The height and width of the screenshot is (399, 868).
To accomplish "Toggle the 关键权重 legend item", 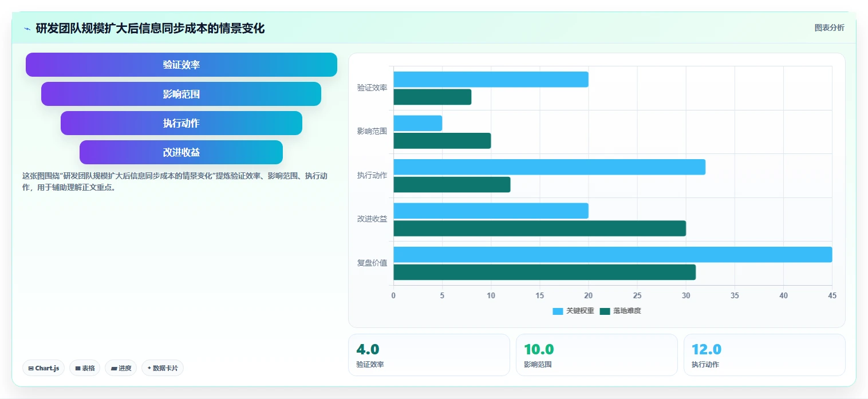I will point(573,311).
